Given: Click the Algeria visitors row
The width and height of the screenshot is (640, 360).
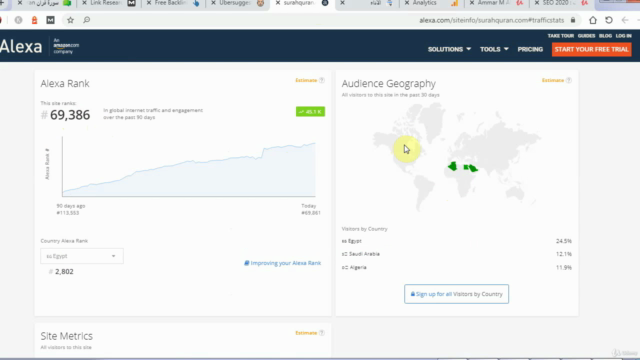Looking at the screenshot, I should point(456,267).
